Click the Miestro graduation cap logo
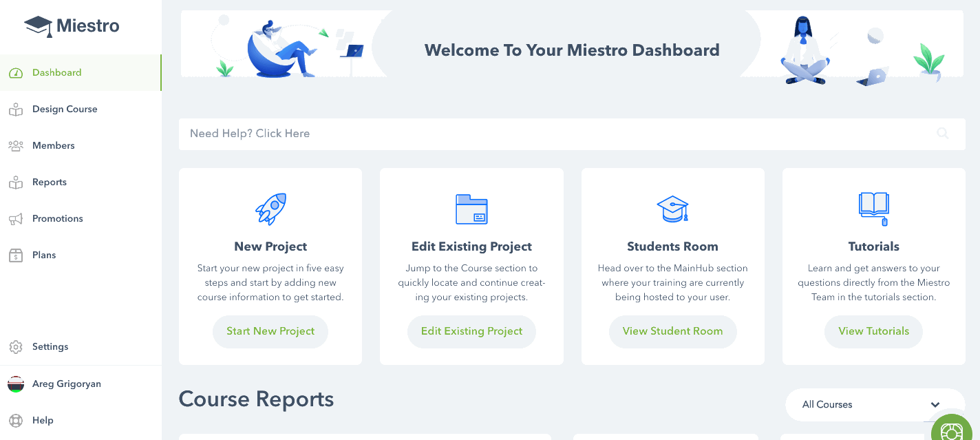The image size is (980, 440). click(x=39, y=26)
